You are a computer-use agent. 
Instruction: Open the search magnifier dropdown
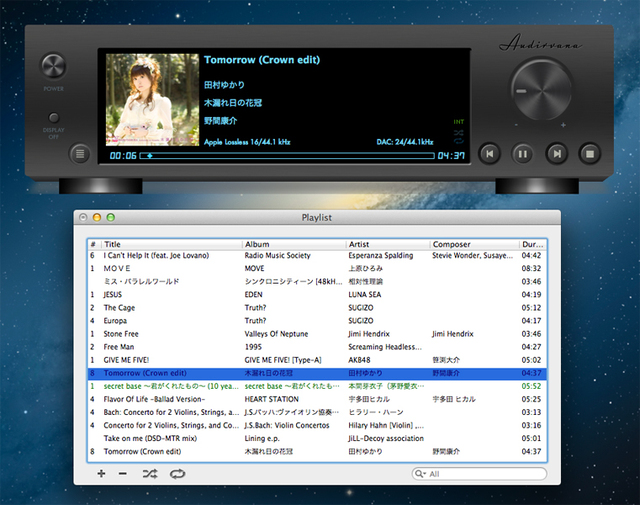point(421,474)
